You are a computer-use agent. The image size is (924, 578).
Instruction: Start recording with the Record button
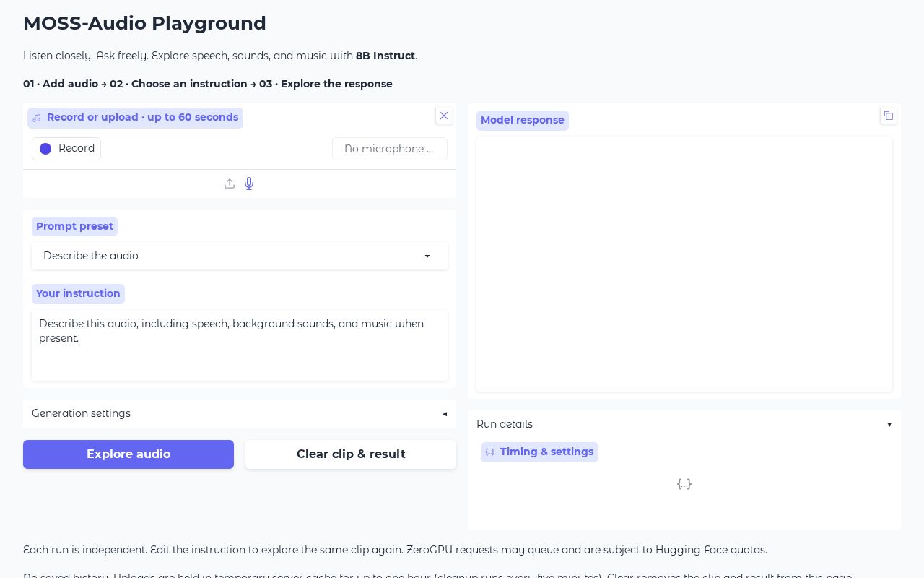pyautogui.click(x=66, y=149)
